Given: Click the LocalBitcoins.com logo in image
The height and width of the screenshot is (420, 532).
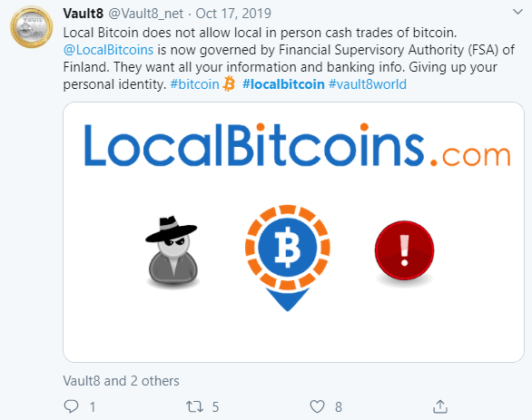Looking at the screenshot, I should point(297,145).
